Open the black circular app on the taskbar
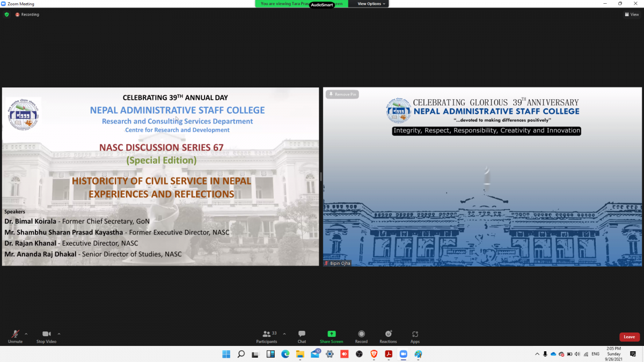The height and width of the screenshot is (362, 644). pos(359,354)
